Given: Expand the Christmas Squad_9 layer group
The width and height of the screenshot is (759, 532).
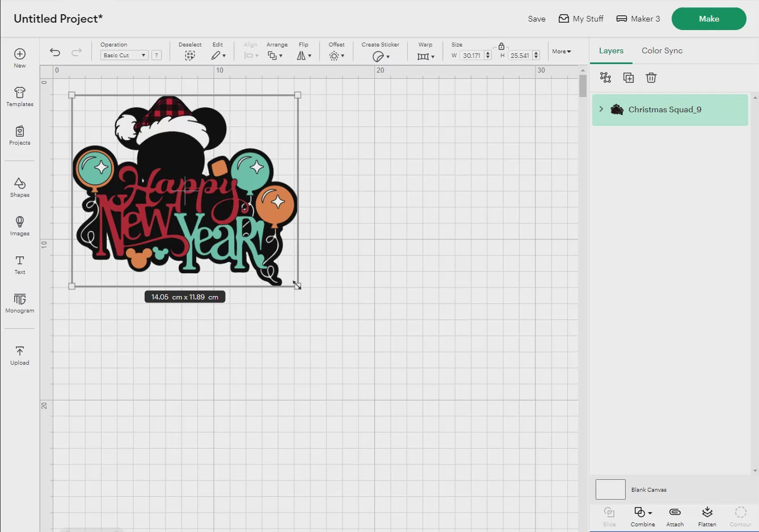Looking at the screenshot, I should click(x=601, y=109).
